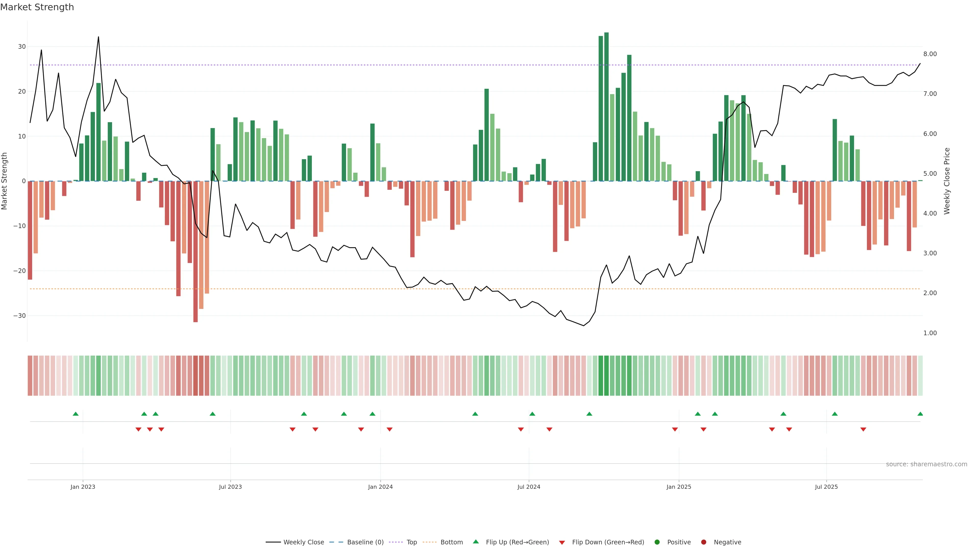Click flip-up triangle just right of Jul 2024 gridline
Viewport: 980px width, 551px height.
(532, 414)
